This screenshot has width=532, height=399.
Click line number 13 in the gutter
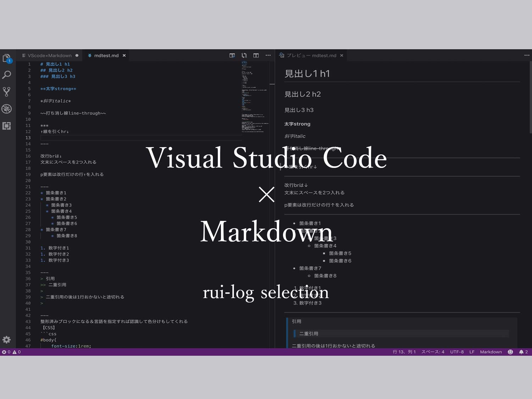28,138
